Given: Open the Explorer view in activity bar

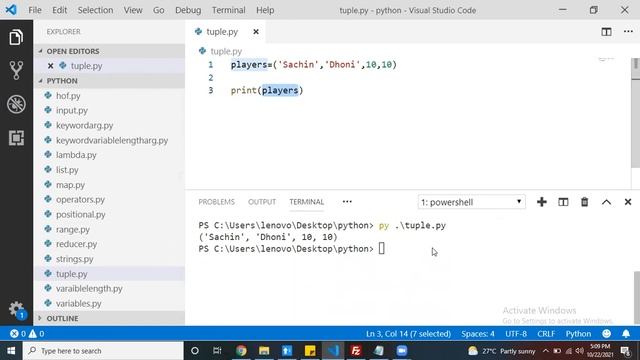Looking at the screenshot, I should coord(16,38).
